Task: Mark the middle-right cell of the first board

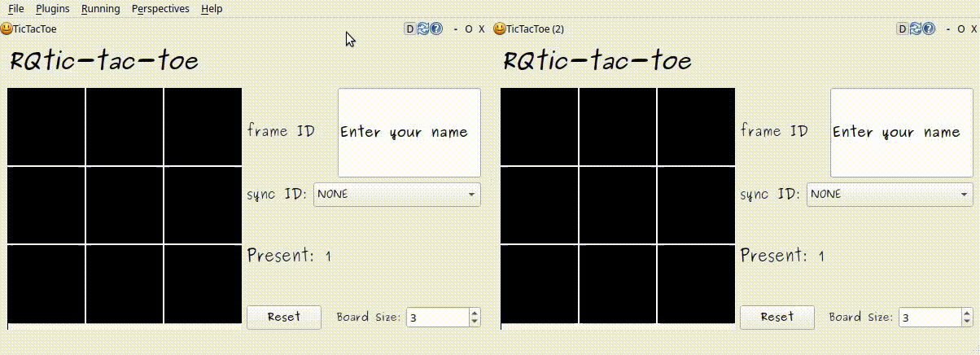Action: tap(203, 205)
